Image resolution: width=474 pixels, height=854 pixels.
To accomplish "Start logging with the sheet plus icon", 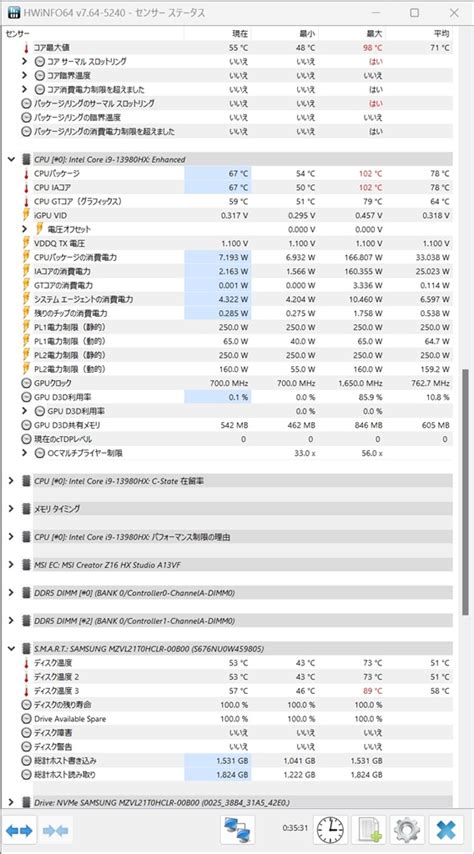I will pyautogui.click(x=368, y=831).
